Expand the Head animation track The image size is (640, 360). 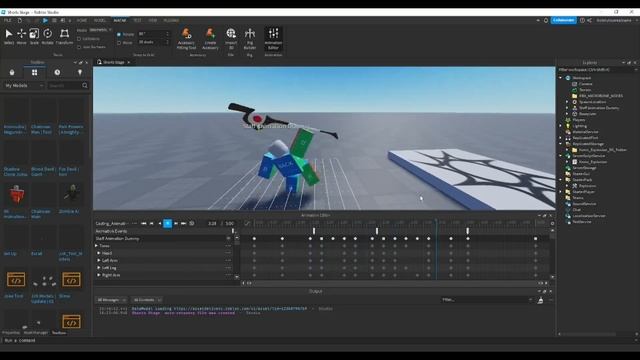point(99,253)
